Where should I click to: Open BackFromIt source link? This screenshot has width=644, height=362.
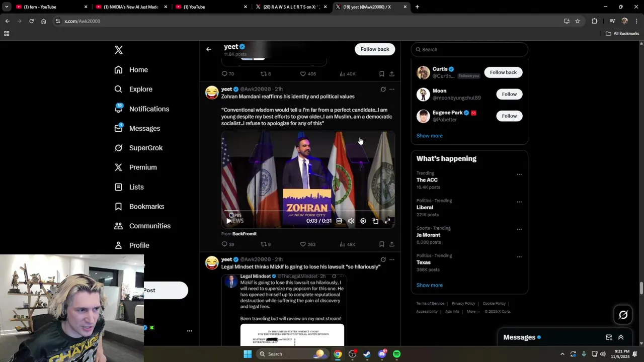245,234
